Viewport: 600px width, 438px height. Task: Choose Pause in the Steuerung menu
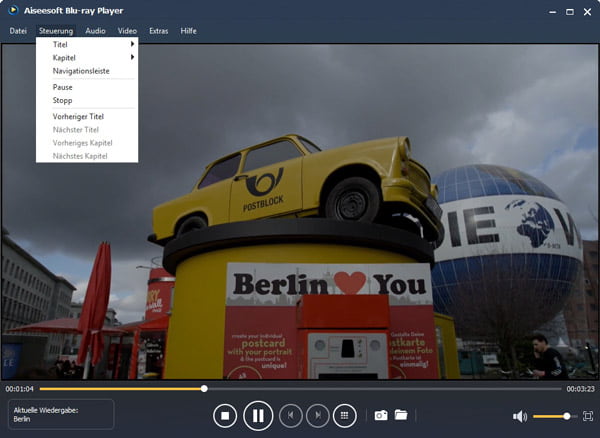pos(63,87)
